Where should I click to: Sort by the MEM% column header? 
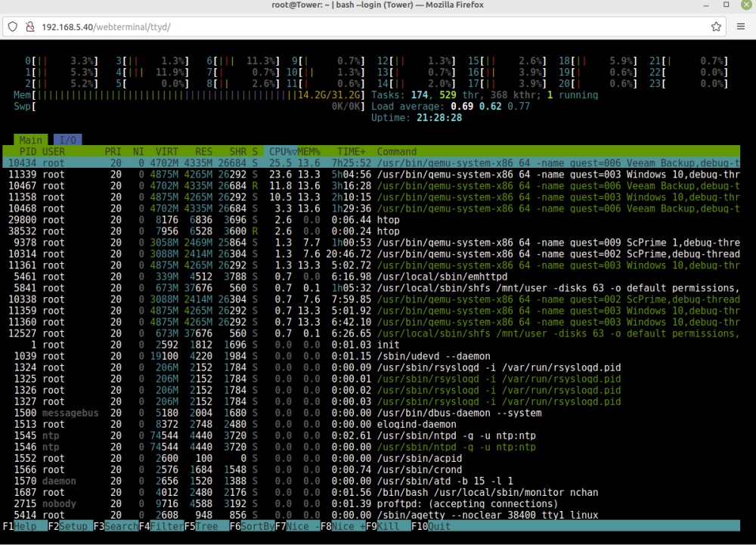(x=309, y=151)
